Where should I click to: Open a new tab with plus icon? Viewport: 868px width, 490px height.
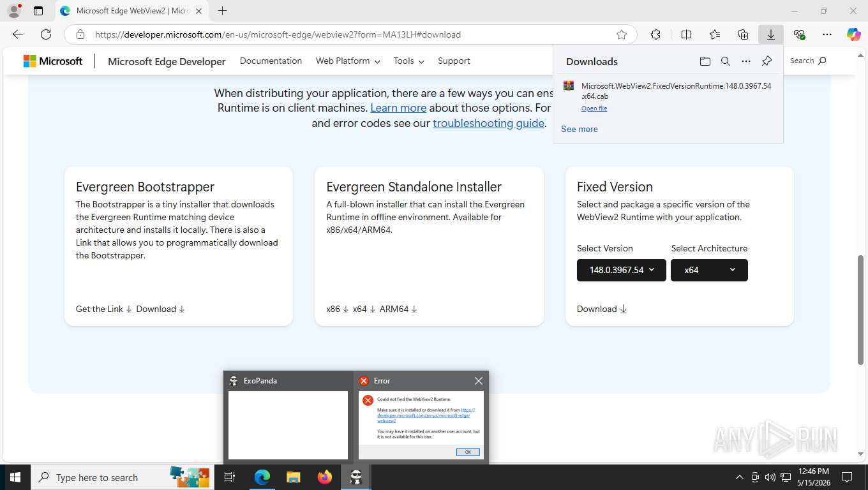222,11
